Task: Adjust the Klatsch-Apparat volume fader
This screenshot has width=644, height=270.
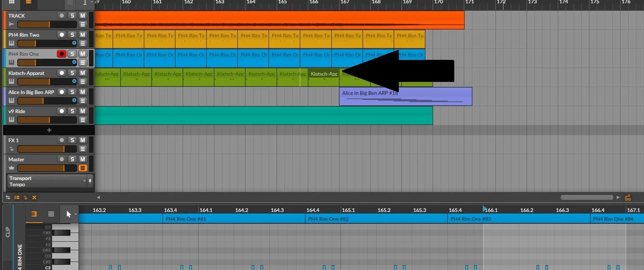Action: (47, 82)
